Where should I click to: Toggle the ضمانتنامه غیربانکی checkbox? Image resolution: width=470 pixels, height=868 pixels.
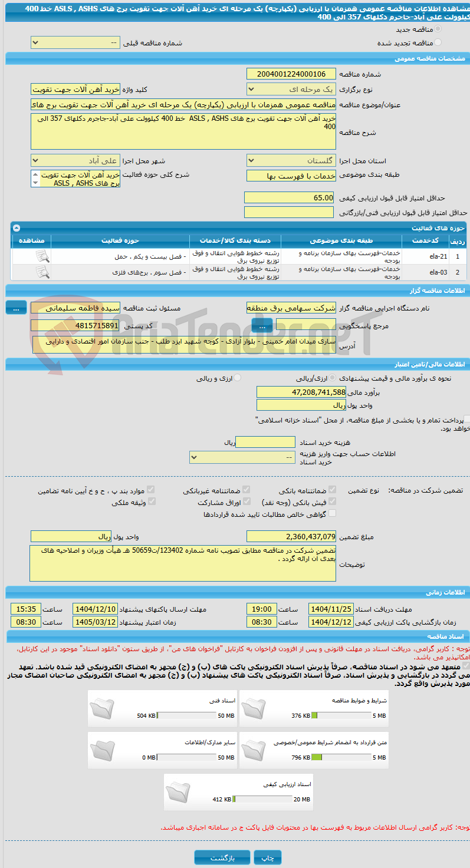tap(246, 490)
